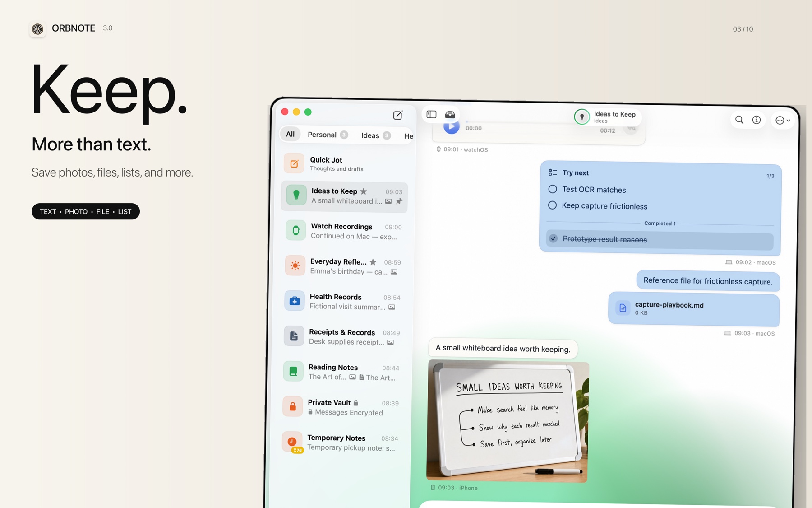Show note info icon
The width and height of the screenshot is (812, 508).
pyautogui.click(x=757, y=120)
